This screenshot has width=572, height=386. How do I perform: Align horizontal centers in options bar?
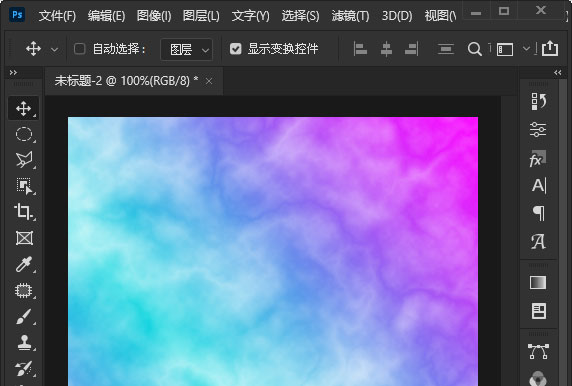(x=386, y=49)
